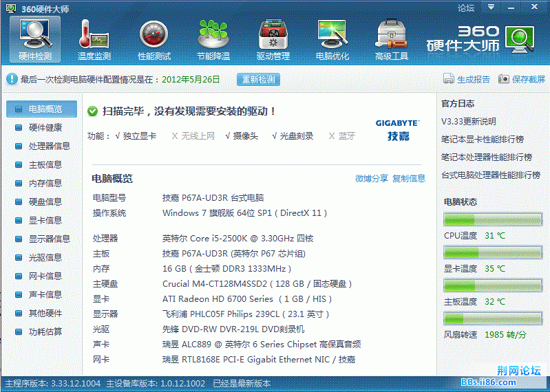Click the 独立显卡 feature check mark

click(x=118, y=136)
